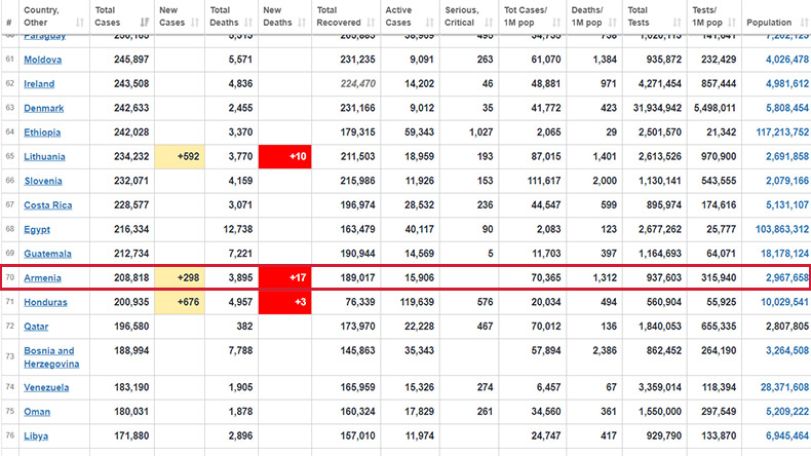Open the Lithuania country link

pos(44,156)
